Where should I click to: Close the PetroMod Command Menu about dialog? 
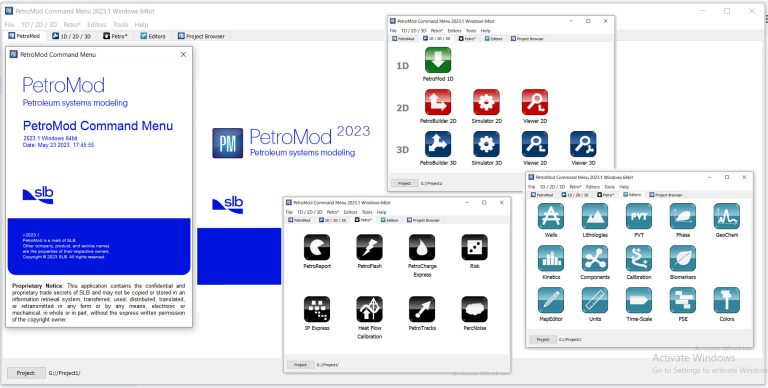(183, 54)
